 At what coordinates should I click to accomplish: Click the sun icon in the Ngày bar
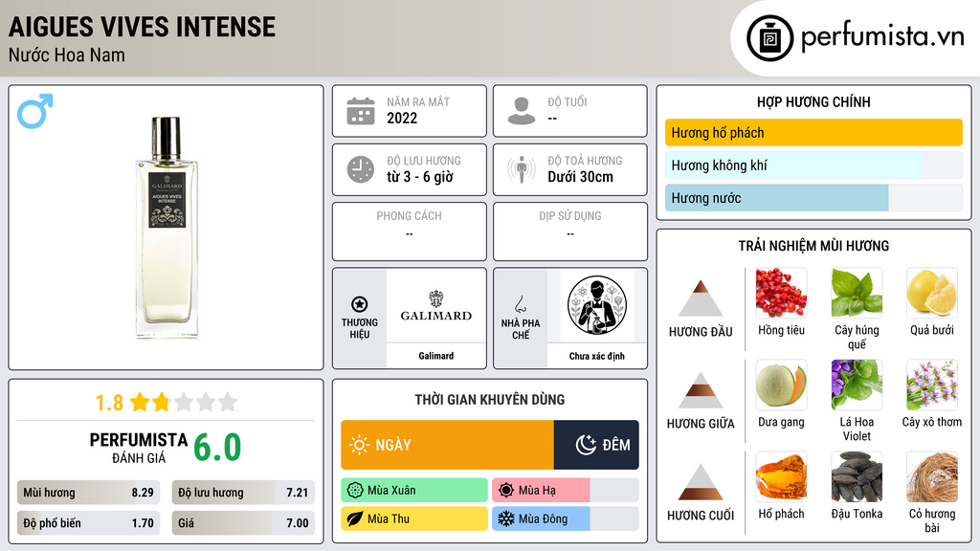359,445
